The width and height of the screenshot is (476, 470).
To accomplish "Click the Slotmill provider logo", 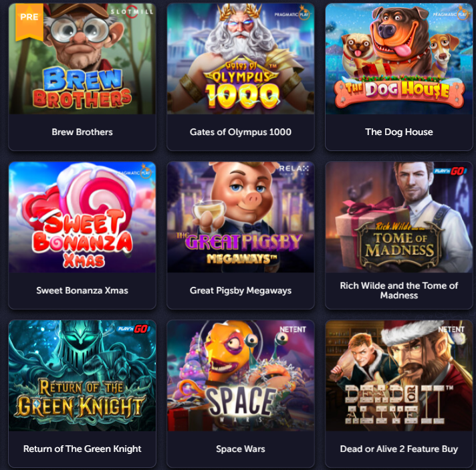I will click(132, 12).
